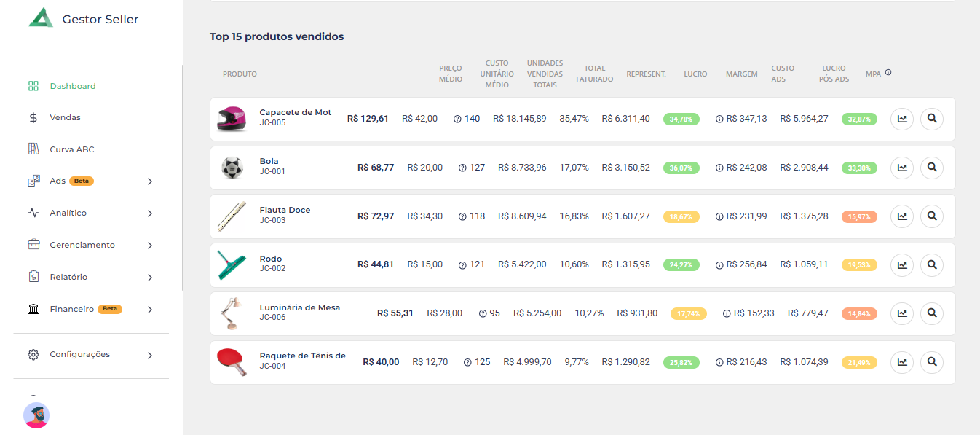
Task: Click the MPA info icon in header
Action: coord(888,73)
